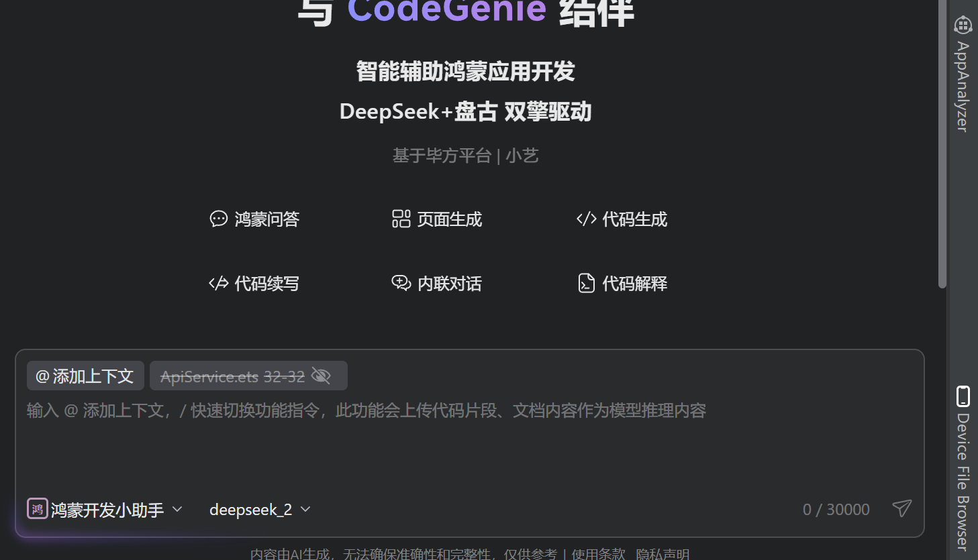The height and width of the screenshot is (560, 978).
Task: Click the 代码生成 code brackets icon
Action: point(587,219)
